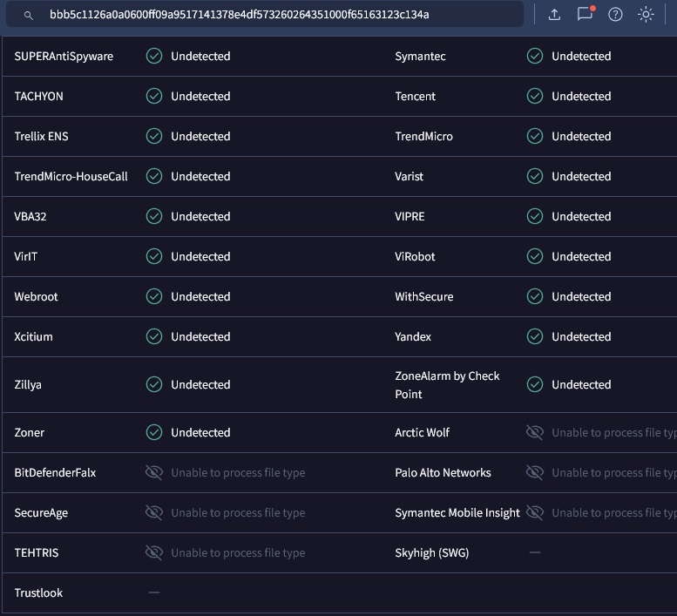Click Zoner undetected check icon
The height and width of the screenshot is (616, 677).
point(154,432)
